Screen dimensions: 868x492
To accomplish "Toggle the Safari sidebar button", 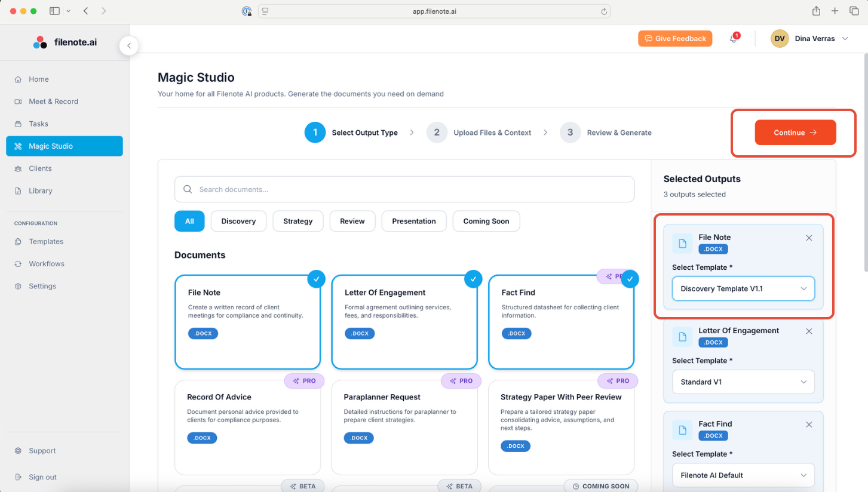I will (x=54, y=11).
